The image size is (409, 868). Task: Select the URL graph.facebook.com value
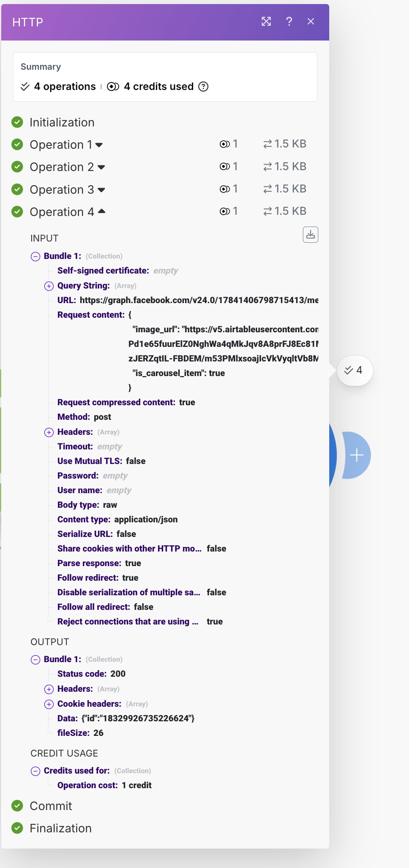point(199,300)
